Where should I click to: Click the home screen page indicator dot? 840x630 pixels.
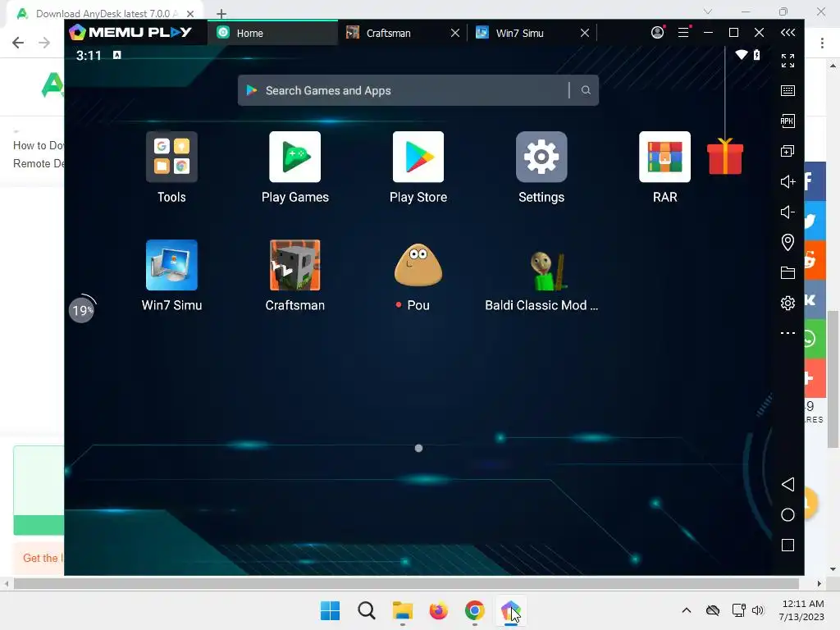[x=418, y=448]
